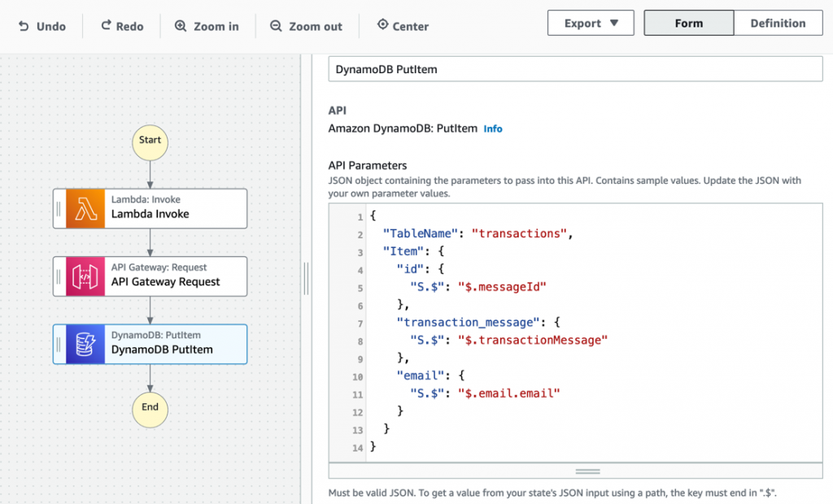The width and height of the screenshot is (833, 504).
Task: Click the "$.transactionMessage" value
Action: [532, 340]
